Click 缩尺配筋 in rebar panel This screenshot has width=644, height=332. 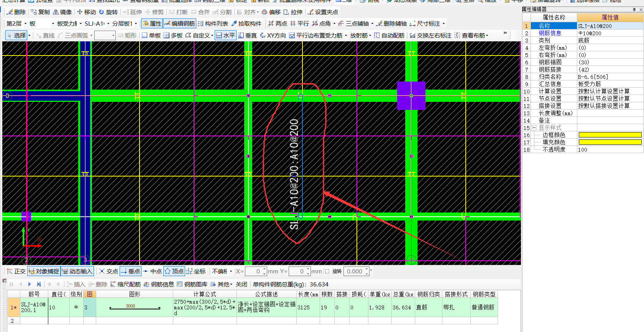coord(126,284)
